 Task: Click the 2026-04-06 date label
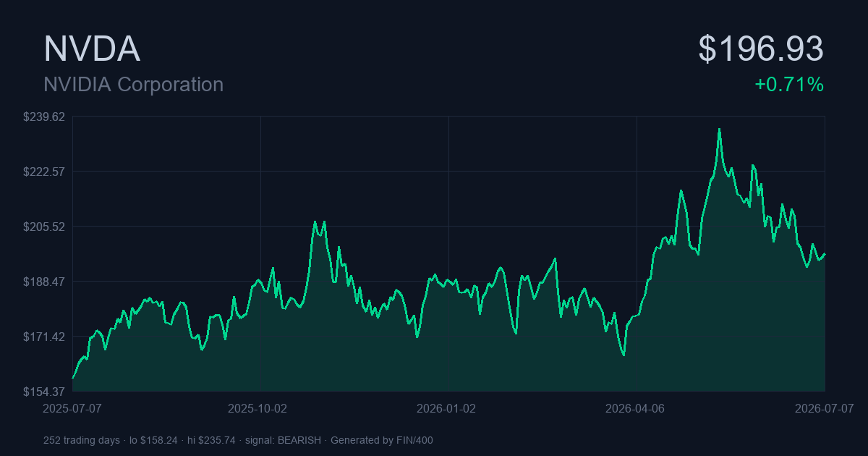pyautogui.click(x=635, y=408)
